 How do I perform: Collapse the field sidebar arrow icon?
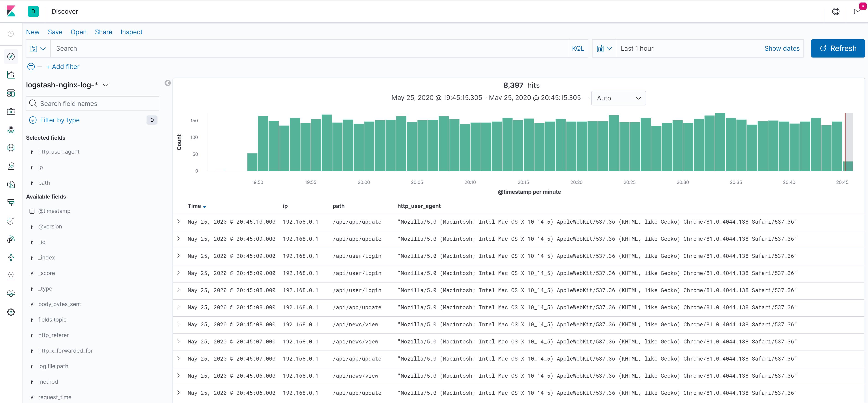point(168,83)
